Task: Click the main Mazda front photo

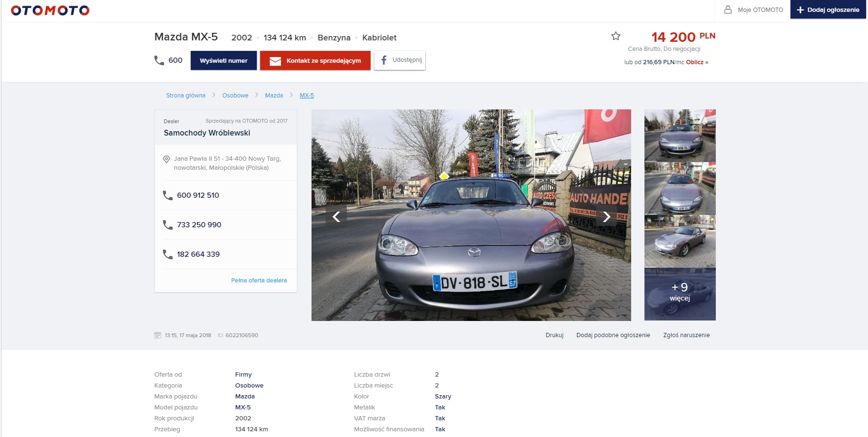Action: [471, 215]
